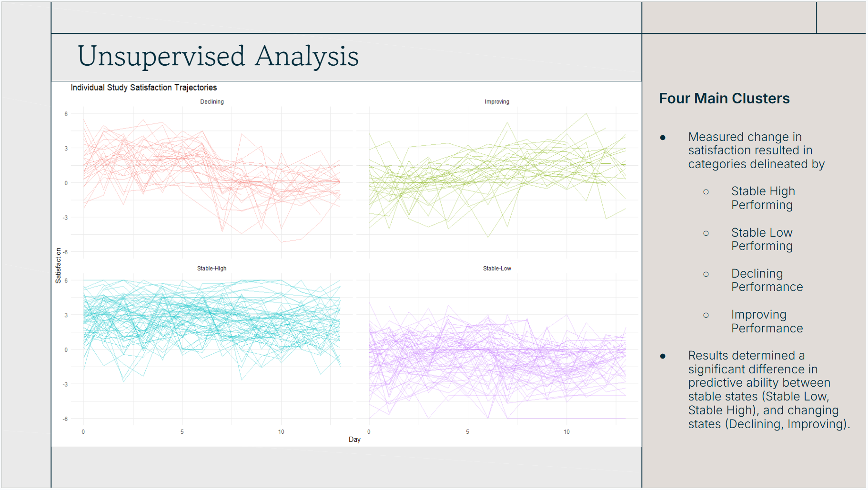Image resolution: width=868 pixels, height=490 pixels.
Task: Select the "Stable High Performing" sub-bullet text
Action: 762,198
